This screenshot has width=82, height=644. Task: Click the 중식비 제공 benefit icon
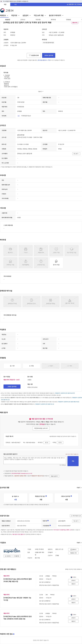(x=56, y=263)
